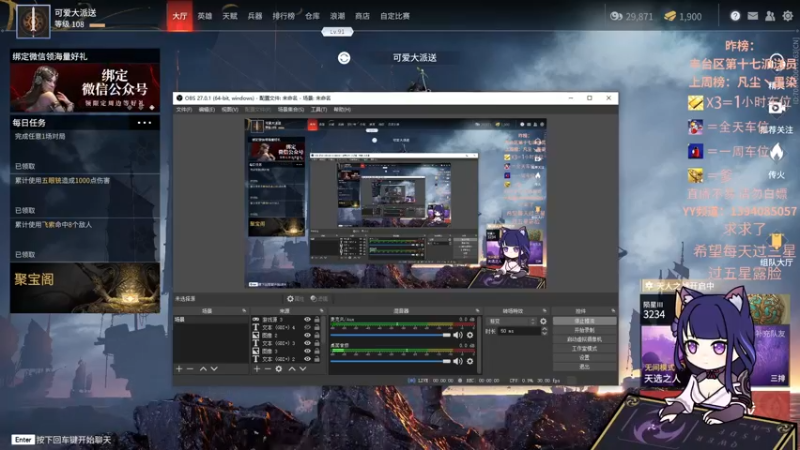Pop out the 转场特效 dock panel
The height and width of the screenshot is (450, 800).
544,311
